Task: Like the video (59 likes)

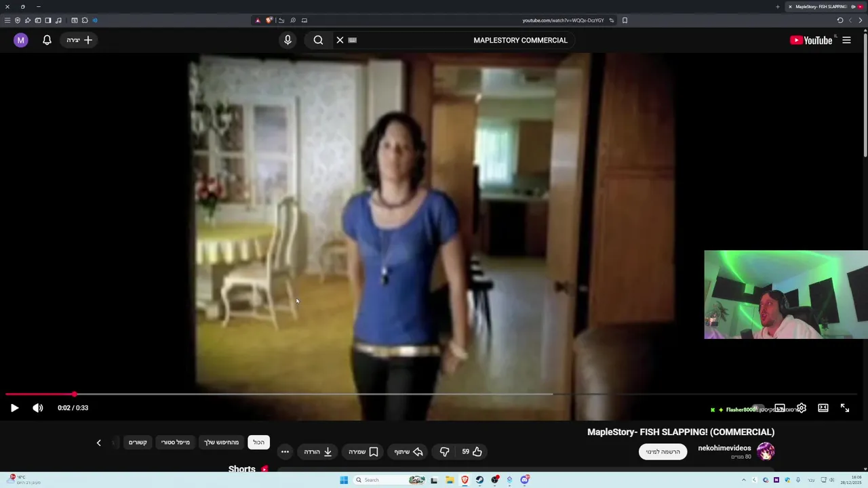Action: [x=472, y=451]
